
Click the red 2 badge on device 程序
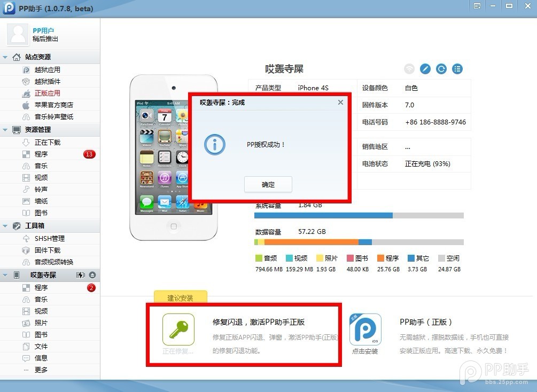coord(91,287)
